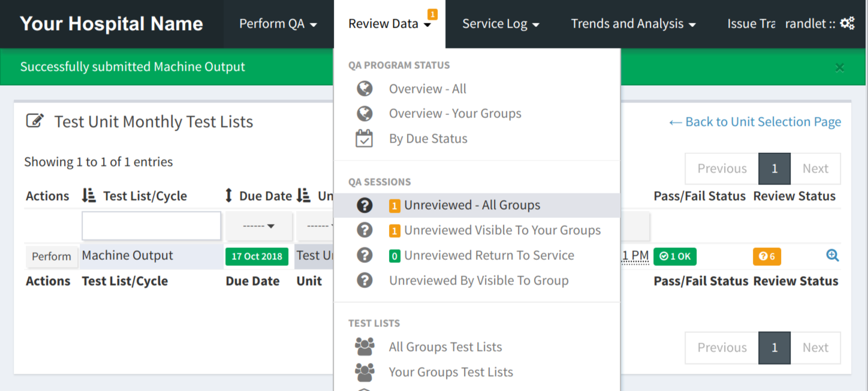Click question mark icon beside Unreviewed - All Groups
The image size is (868, 391).
click(364, 205)
